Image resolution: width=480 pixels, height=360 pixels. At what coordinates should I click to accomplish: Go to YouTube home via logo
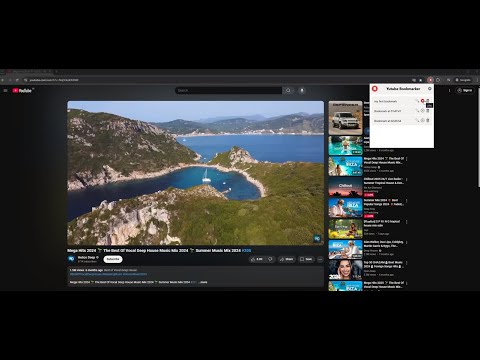[x=22, y=90]
